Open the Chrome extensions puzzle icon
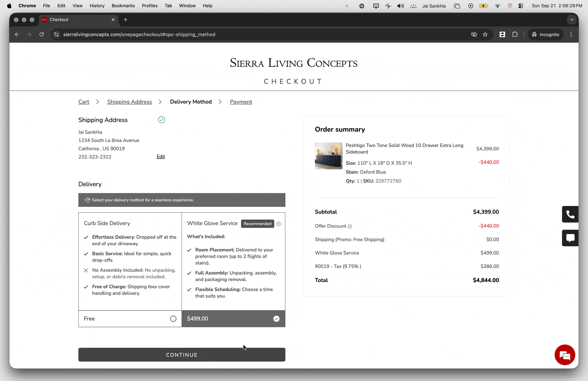 point(515,34)
